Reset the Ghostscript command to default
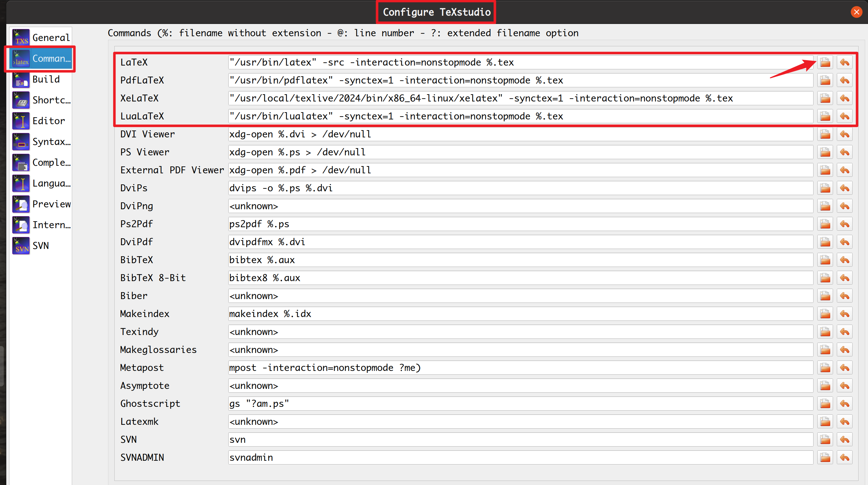 (844, 403)
